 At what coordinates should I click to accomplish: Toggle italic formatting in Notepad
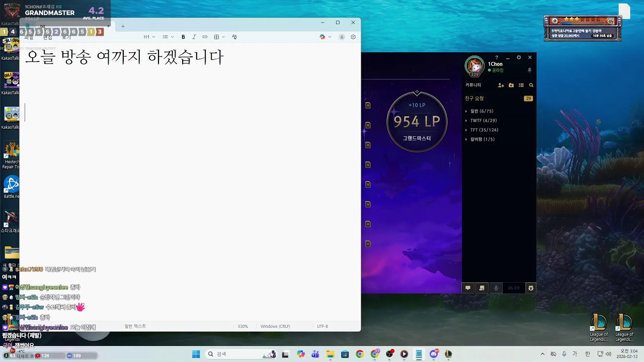[x=194, y=37]
